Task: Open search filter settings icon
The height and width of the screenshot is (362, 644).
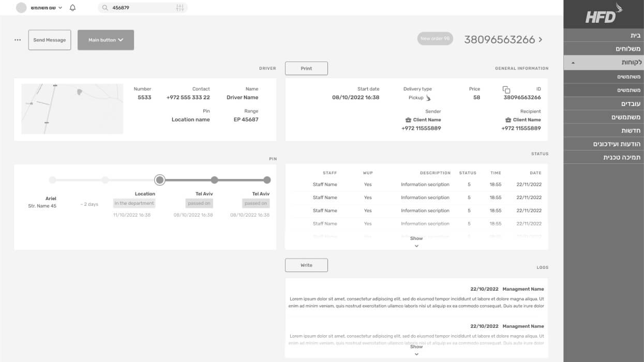Action: (x=180, y=8)
